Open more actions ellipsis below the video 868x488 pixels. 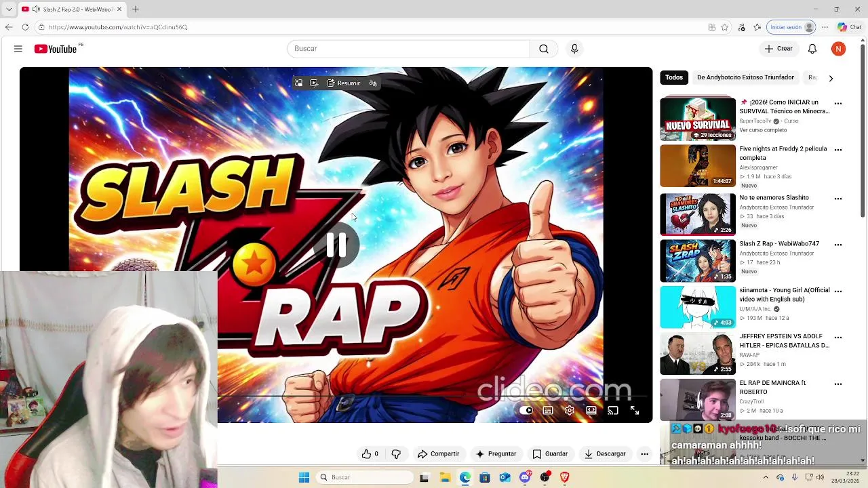pyautogui.click(x=645, y=454)
